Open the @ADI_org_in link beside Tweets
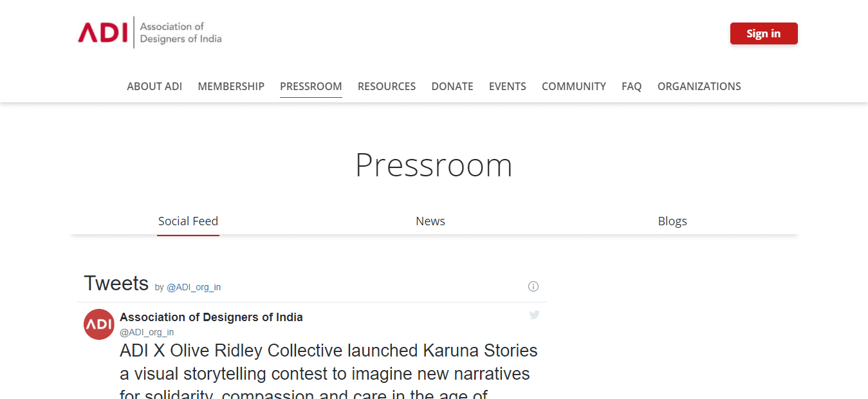This screenshot has width=868, height=399. (194, 287)
